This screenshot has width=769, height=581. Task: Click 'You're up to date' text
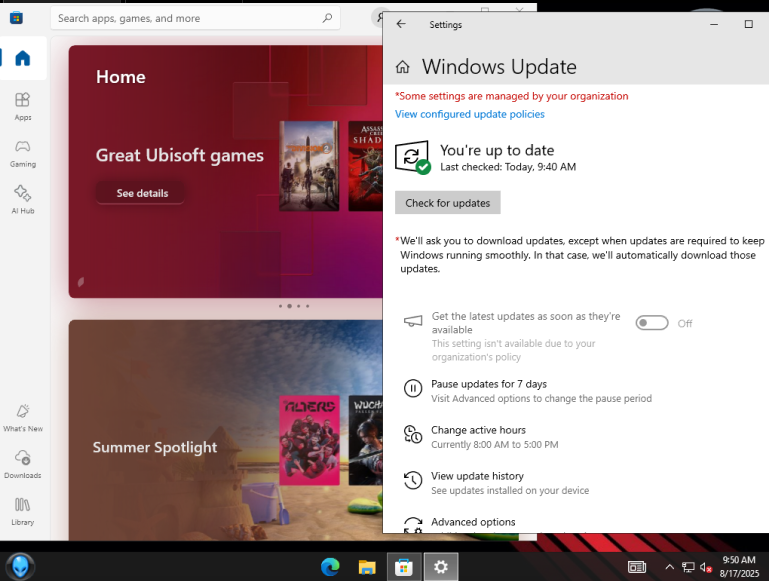497,150
